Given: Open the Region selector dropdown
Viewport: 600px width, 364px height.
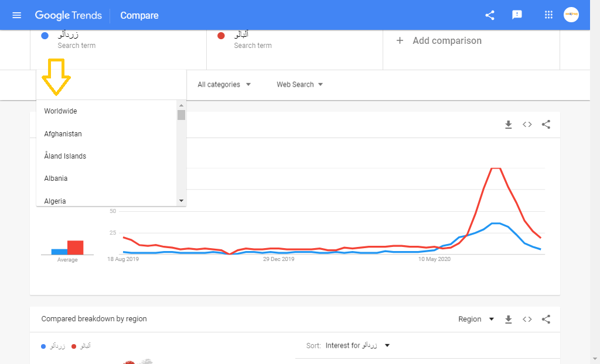Looking at the screenshot, I should coord(476,320).
